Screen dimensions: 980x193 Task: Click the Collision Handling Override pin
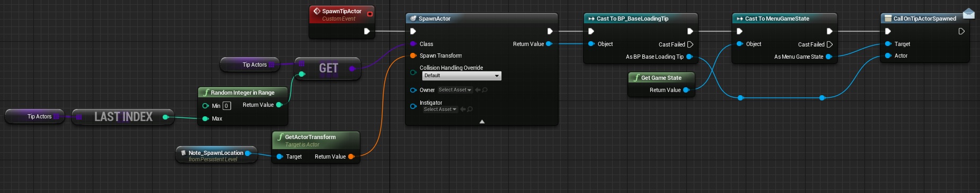click(413, 72)
